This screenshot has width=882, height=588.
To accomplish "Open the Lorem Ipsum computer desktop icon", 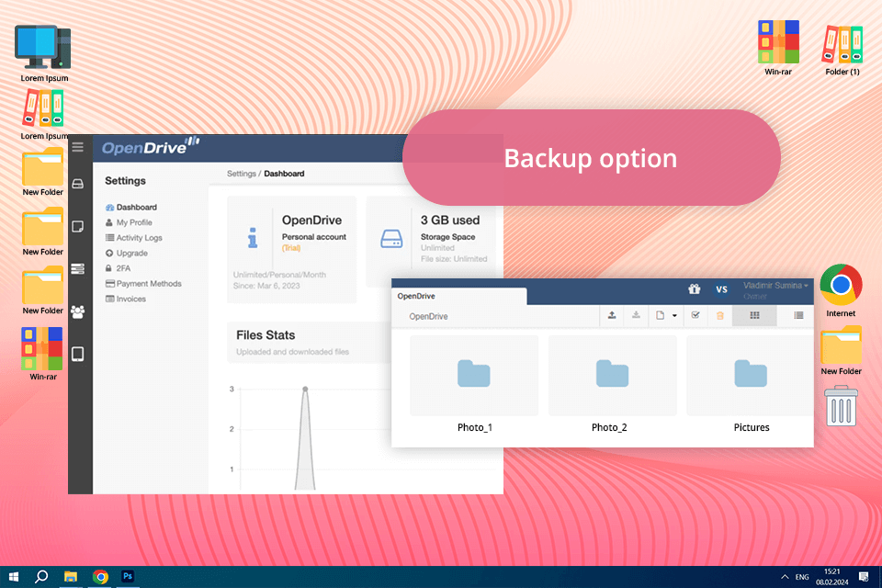I will point(44,53).
